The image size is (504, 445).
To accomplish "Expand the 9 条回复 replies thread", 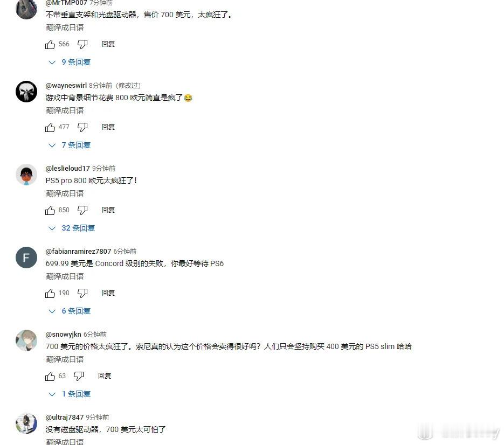I will pos(70,62).
